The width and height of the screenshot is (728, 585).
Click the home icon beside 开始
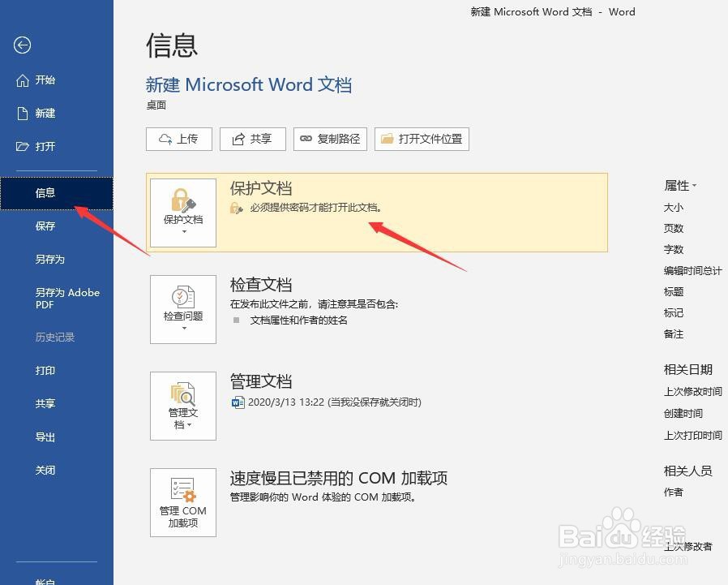[x=22, y=80]
